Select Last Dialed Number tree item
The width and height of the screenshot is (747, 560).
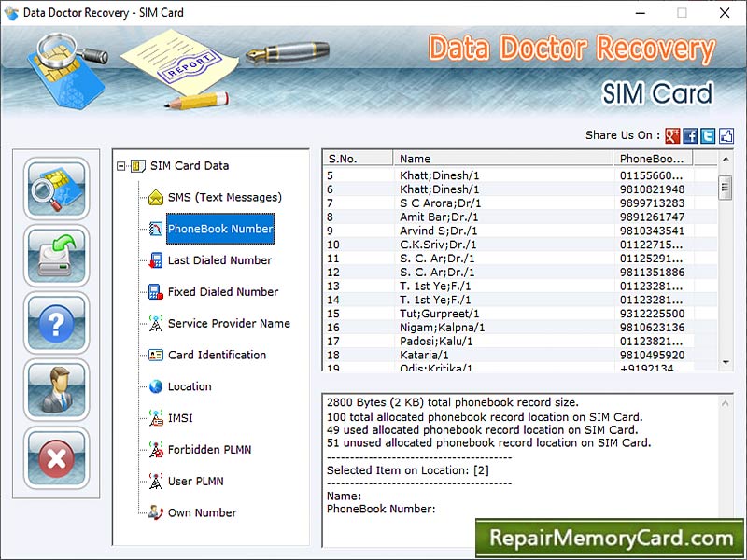tap(219, 260)
